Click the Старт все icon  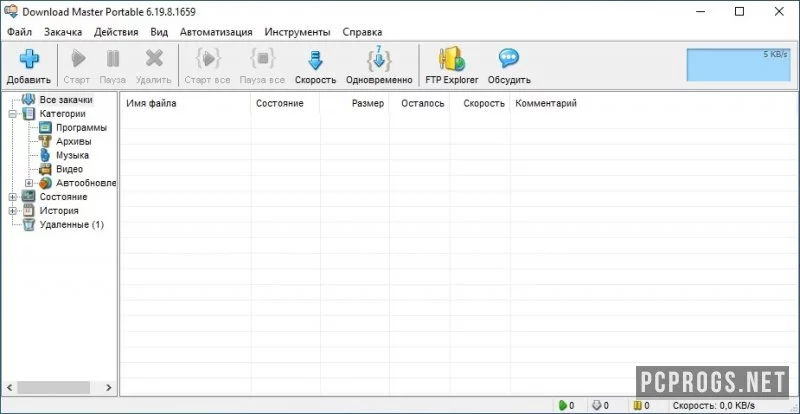pos(208,59)
